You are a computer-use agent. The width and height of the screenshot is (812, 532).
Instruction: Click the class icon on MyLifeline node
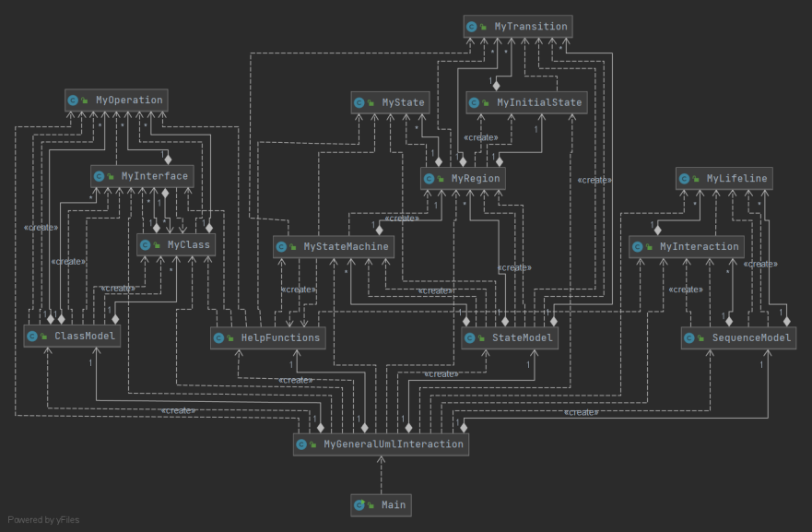[x=684, y=179]
